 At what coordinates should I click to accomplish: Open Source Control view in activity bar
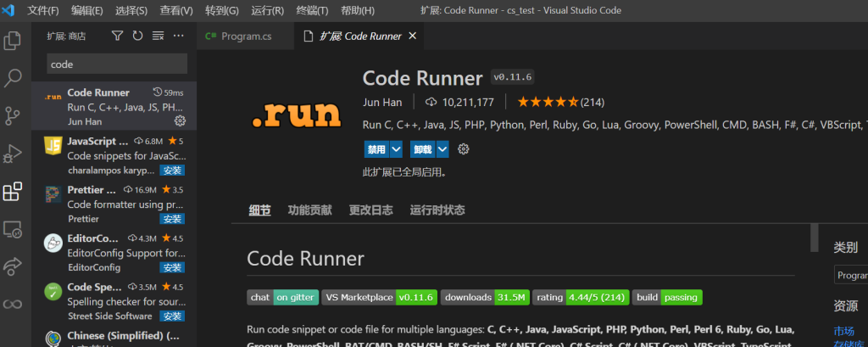pyautogui.click(x=12, y=116)
